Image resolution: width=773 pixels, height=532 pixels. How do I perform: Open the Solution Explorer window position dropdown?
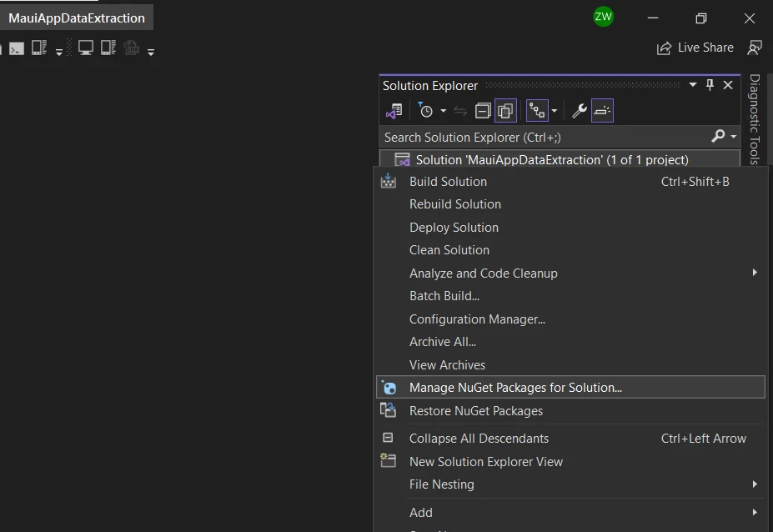692,85
